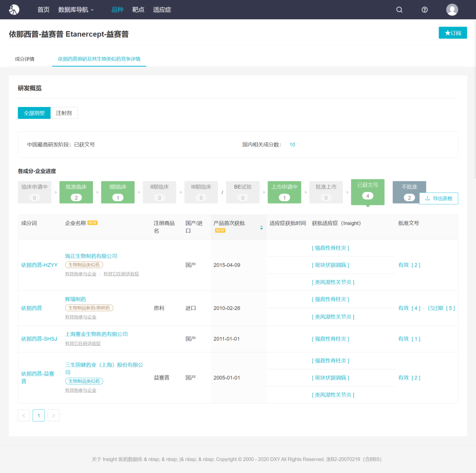Viewport: 476px width, 473px height.
Task: Click 关于 Insight 医药数据库 footer link
Action: pos(117,459)
